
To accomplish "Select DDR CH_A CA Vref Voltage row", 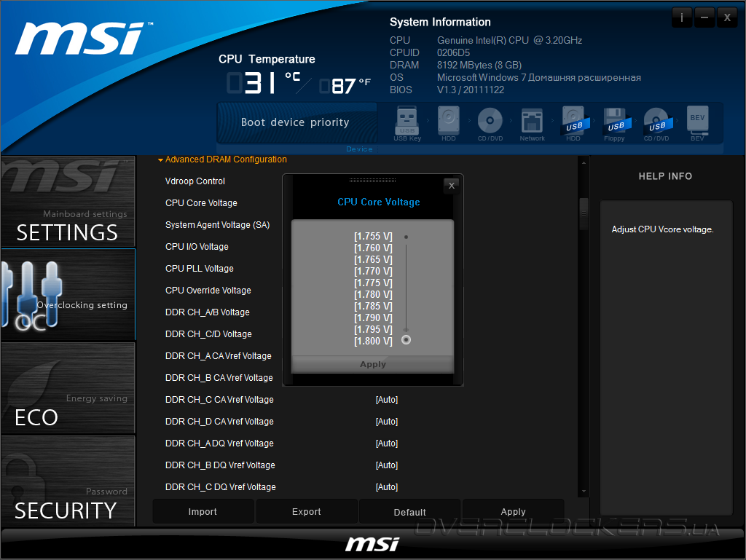I will pyautogui.click(x=219, y=356).
